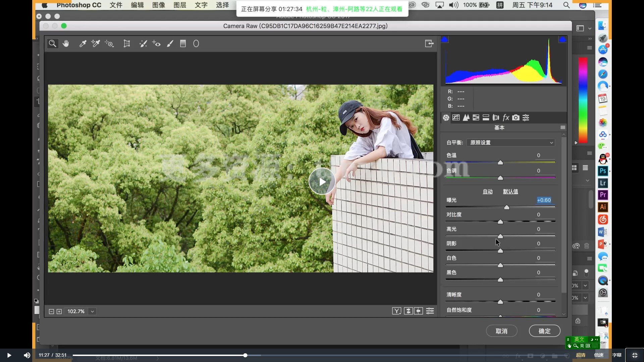This screenshot has height=362, width=644.
Task: Open the 倍速 playback speed selector
Action: [599, 355]
